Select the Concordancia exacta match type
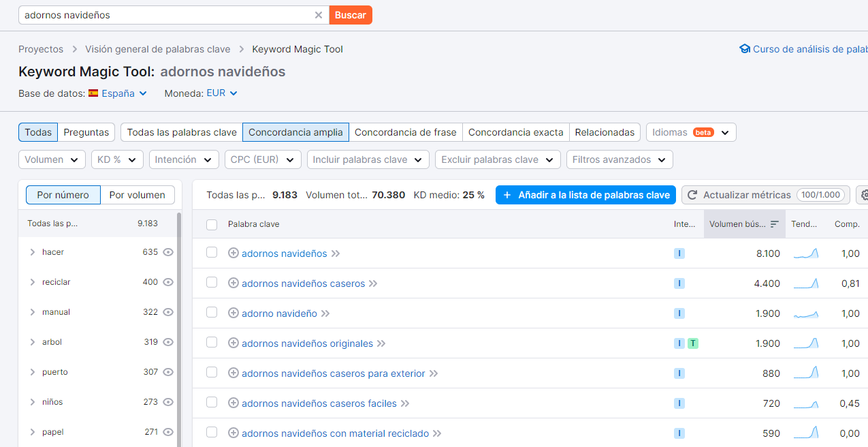 coord(515,132)
